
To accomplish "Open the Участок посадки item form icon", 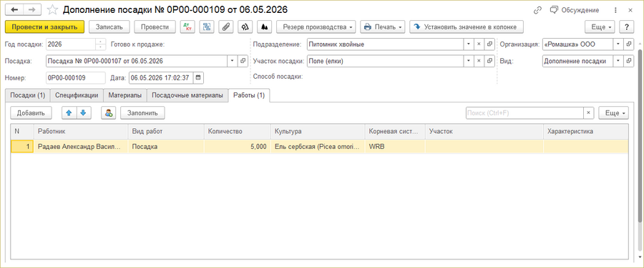I will [489, 61].
